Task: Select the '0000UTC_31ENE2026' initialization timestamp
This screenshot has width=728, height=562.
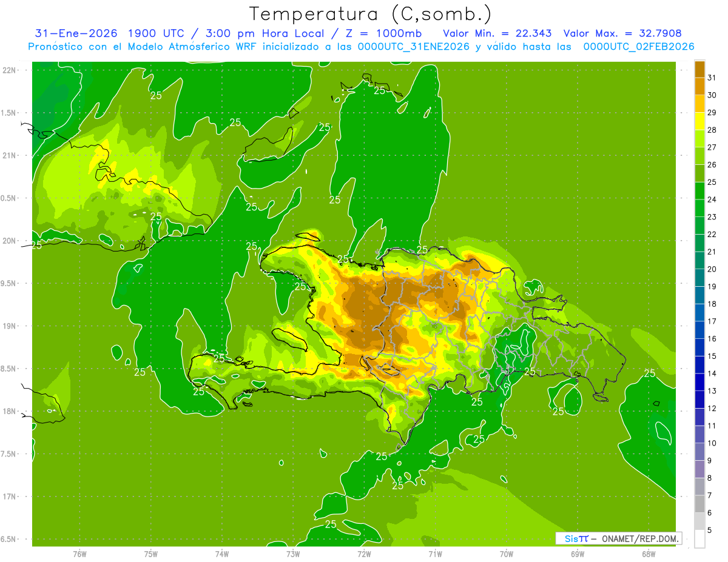Action: tap(413, 47)
